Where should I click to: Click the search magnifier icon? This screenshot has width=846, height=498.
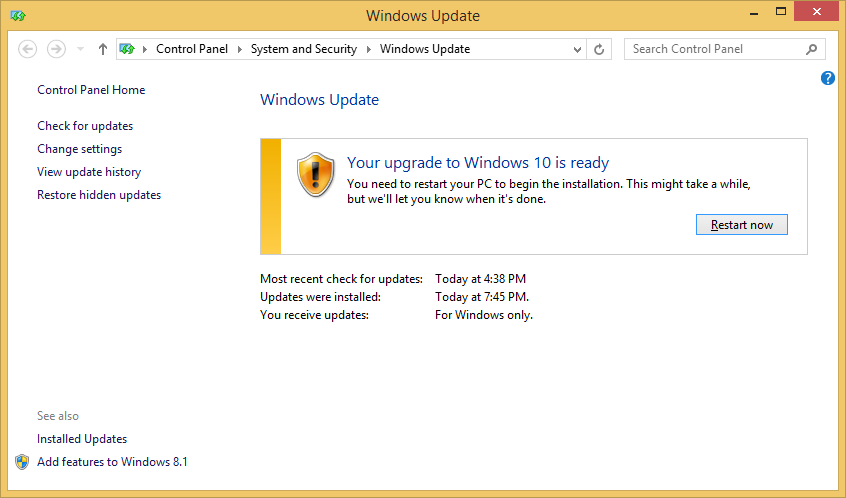coord(811,49)
